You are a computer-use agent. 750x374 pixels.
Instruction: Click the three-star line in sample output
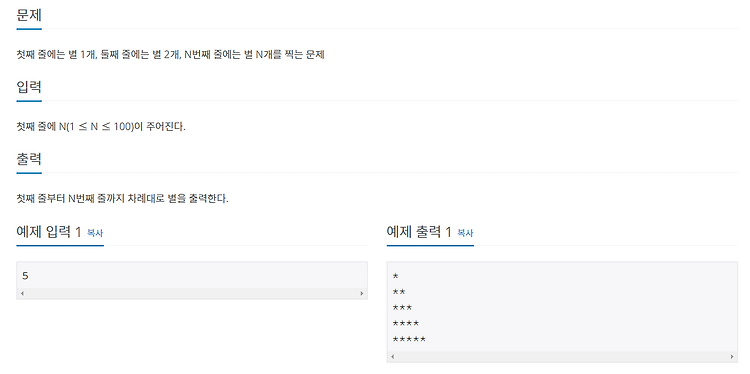[402, 308]
